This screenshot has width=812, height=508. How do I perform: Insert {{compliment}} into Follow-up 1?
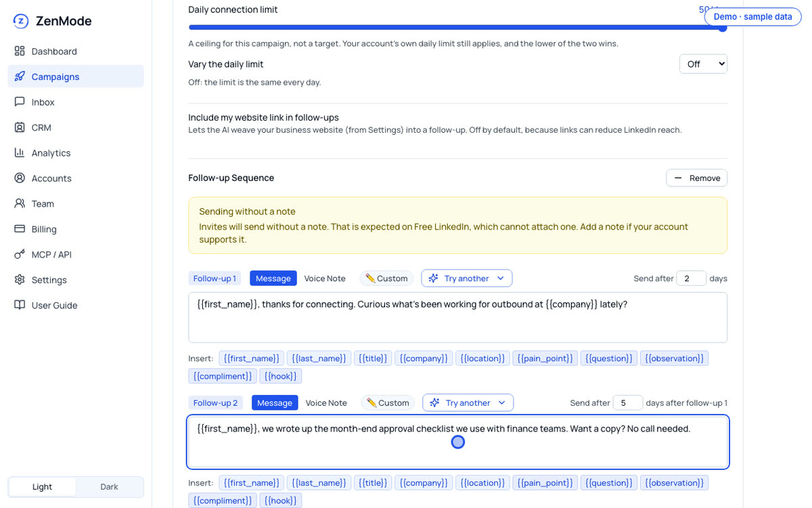[223, 376]
